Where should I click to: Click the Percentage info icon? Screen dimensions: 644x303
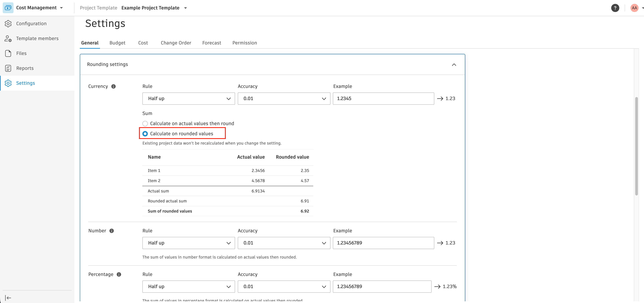pos(119,274)
